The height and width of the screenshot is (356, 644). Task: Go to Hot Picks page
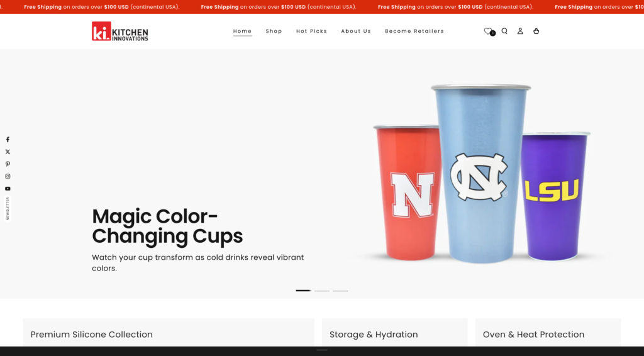311,31
